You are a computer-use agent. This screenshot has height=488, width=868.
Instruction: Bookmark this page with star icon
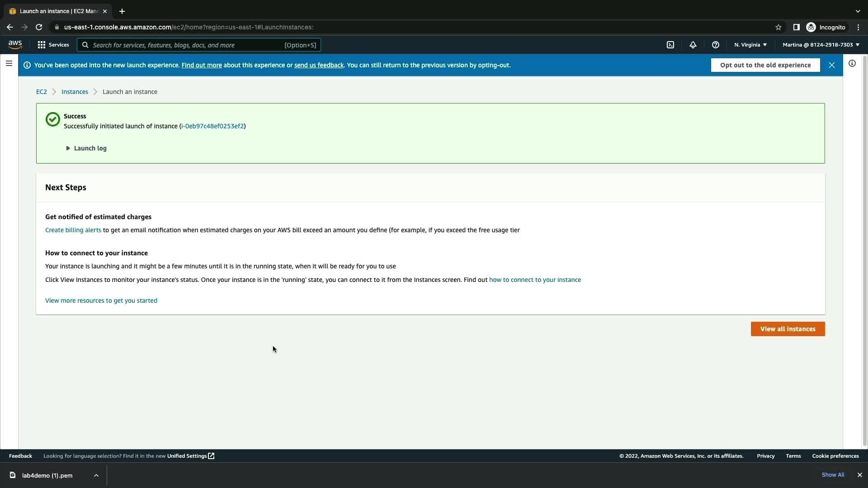(x=778, y=27)
